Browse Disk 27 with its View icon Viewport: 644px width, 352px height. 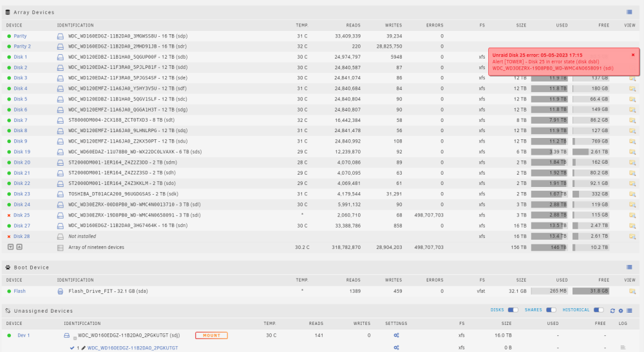(632, 226)
